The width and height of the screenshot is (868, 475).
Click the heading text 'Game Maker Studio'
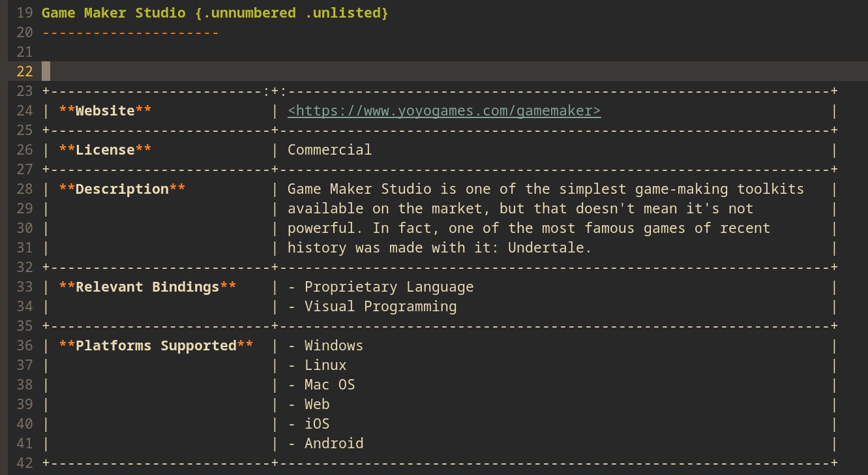pyautogui.click(x=113, y=13)
